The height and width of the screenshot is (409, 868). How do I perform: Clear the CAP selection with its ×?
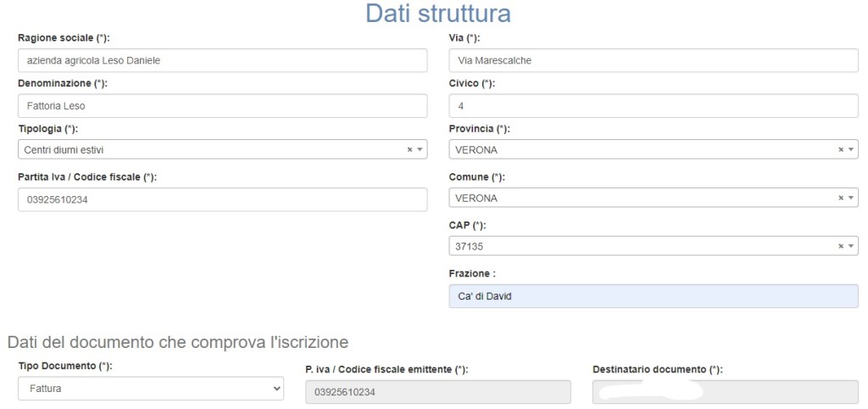coord(841,246)
